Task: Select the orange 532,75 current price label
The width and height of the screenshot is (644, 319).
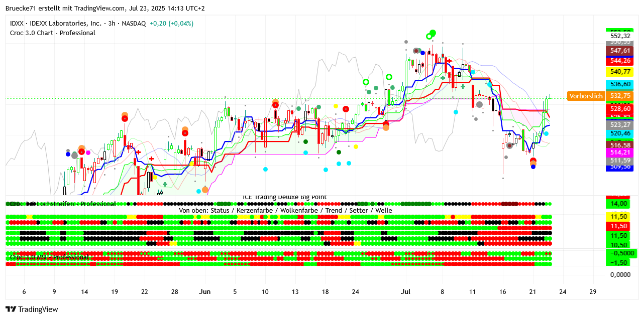Action: point(620,96)
